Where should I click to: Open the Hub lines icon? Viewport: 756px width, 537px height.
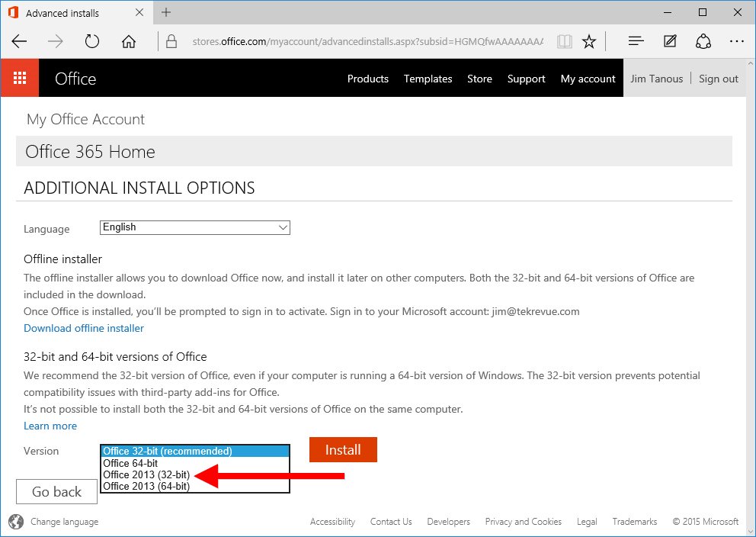tap(636, 41)
